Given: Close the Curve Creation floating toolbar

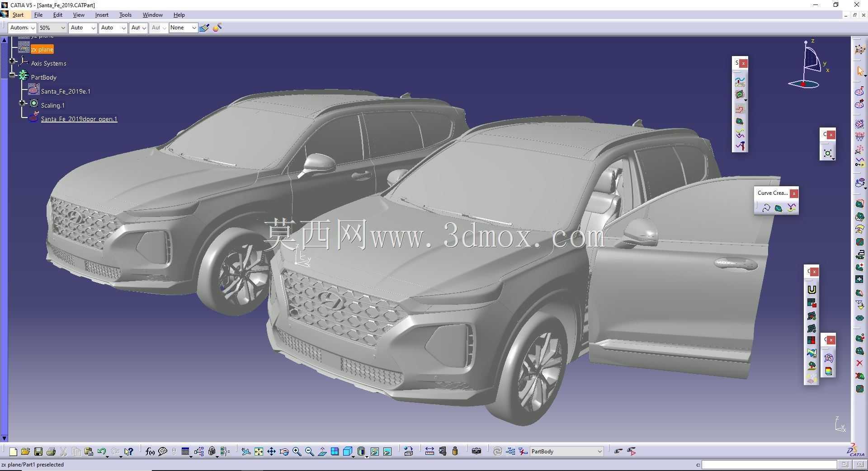Looking at the screenshot, I should point(794,193).
